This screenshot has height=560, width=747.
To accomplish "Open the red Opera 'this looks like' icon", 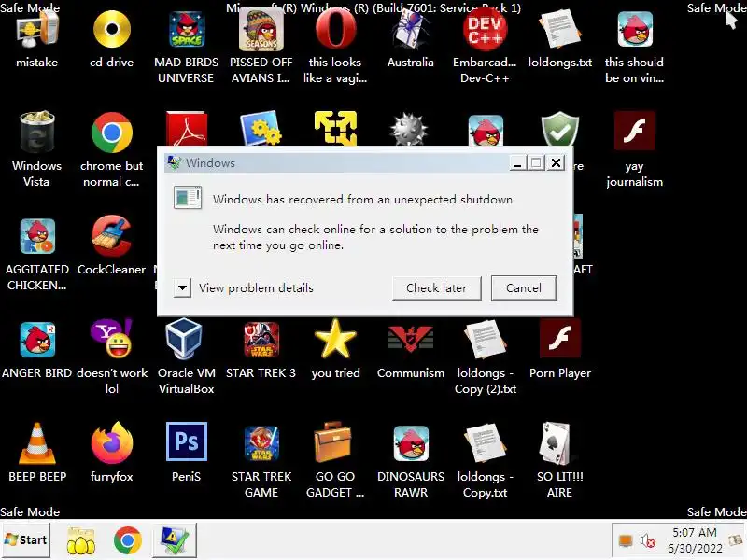I will pyautogui.click(x=336, y=30).
